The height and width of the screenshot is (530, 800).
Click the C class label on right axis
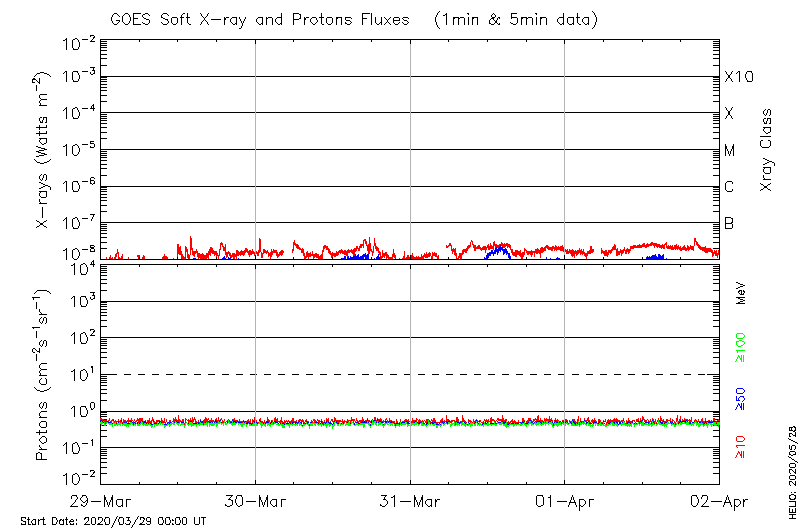[x=730, y=187]
